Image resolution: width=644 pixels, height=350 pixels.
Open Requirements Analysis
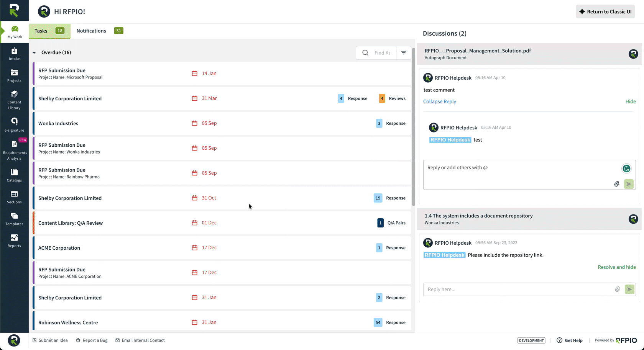tap(14, 150)
